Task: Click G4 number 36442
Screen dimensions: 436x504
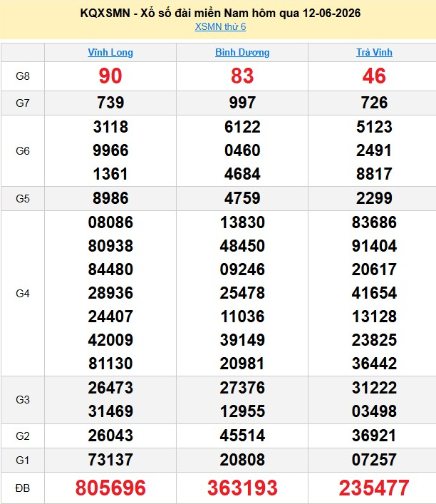Action: pyautogui.click(x=374, y=364)
